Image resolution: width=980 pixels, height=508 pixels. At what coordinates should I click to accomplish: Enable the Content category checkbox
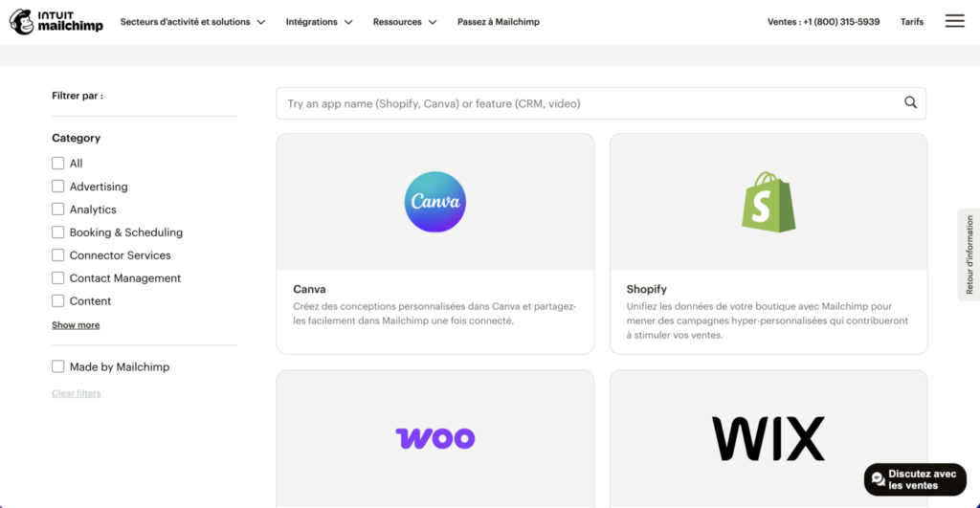(x=58, y=301)
